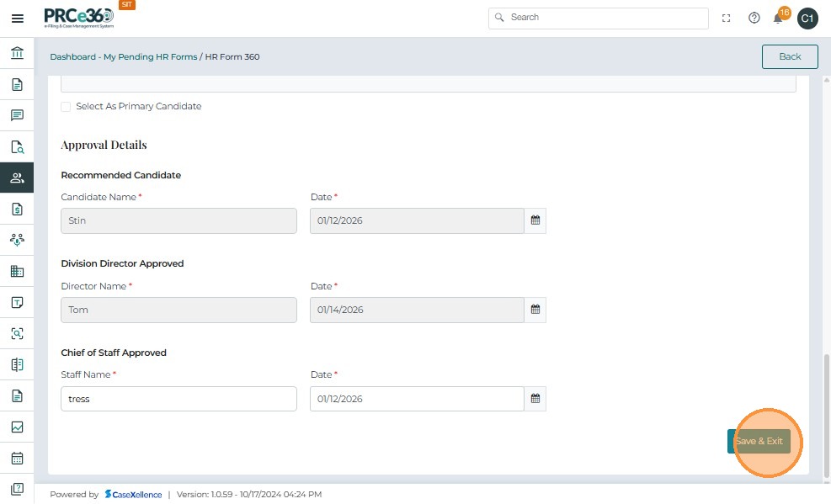Click the Back button
The image size is (831, 504).
point(790,56)
